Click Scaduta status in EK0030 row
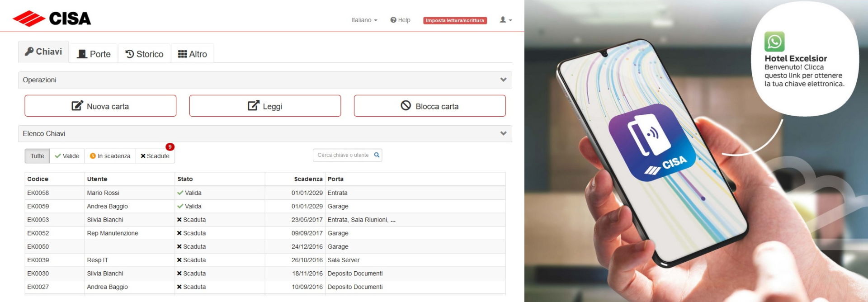Screen dimensions: 868x302 pos(191,274)
